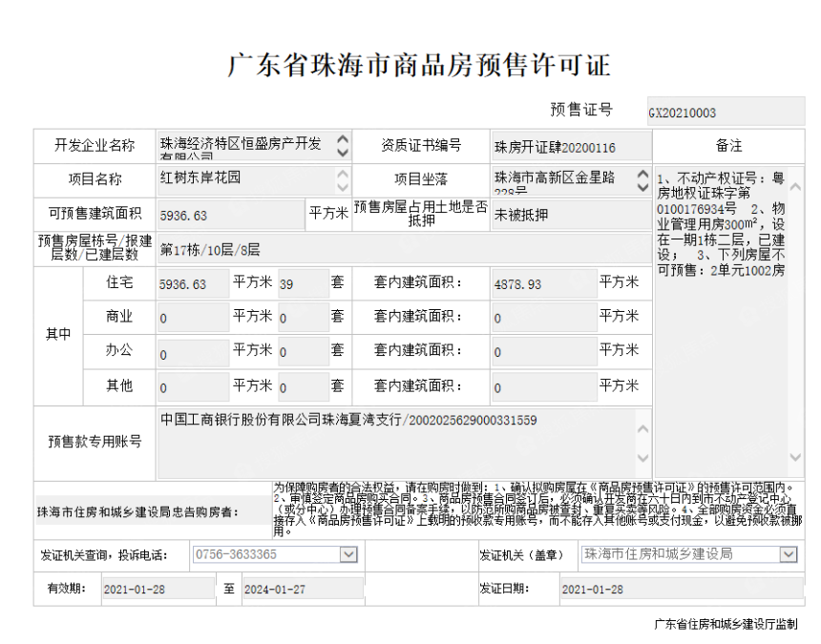Click the 项目名称 label

point(95,179)
